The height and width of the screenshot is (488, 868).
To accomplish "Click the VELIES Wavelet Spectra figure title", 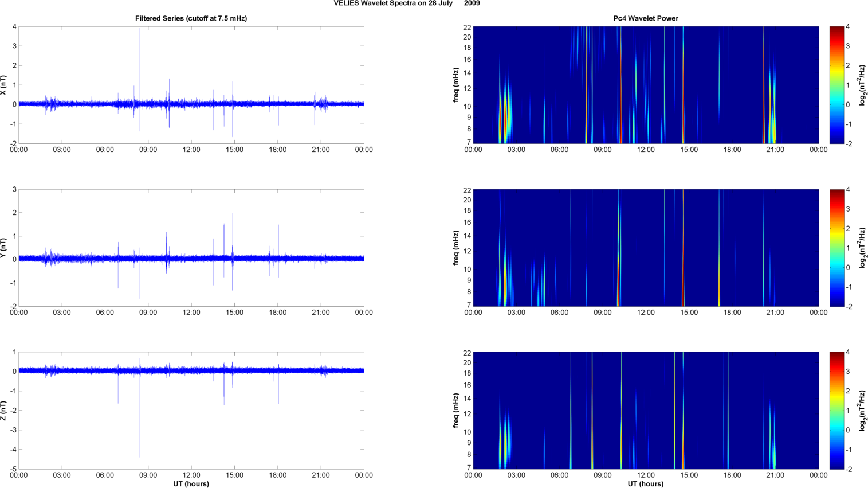I will click(x=407, y=3).
